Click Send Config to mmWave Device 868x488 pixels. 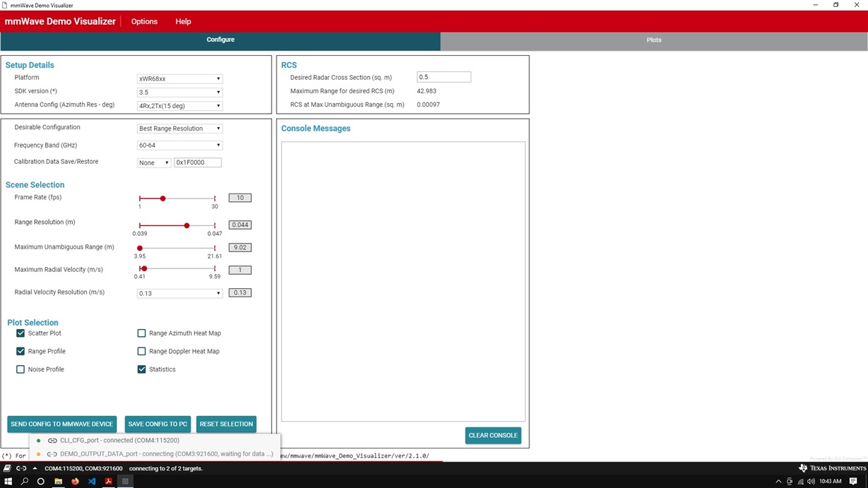(x=62, y=424)
